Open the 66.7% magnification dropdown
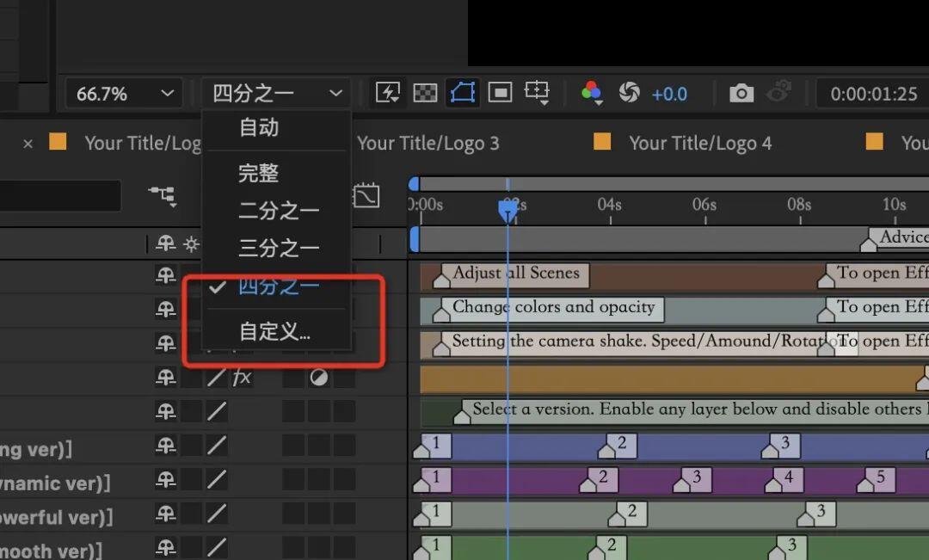 pos(123,94)
